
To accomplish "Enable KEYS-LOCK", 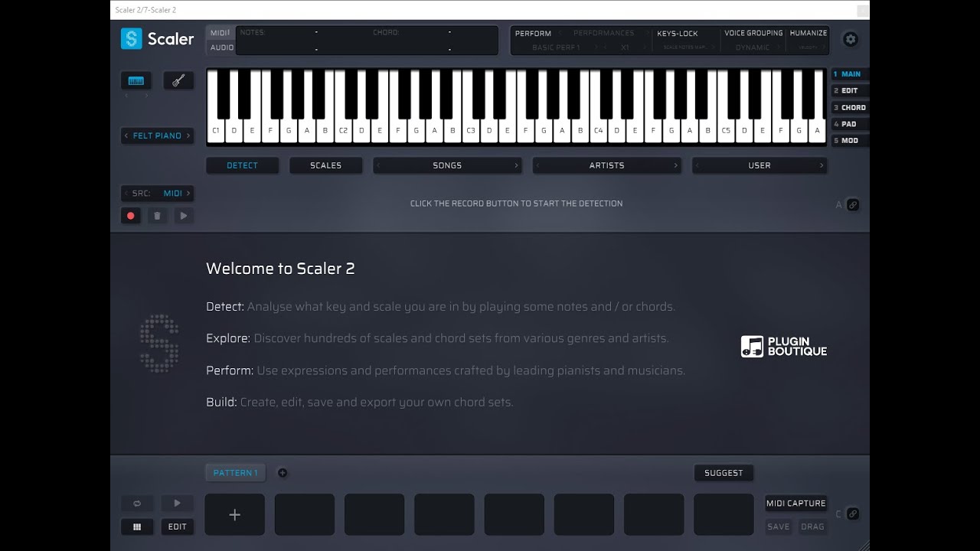I will point(678,34).
